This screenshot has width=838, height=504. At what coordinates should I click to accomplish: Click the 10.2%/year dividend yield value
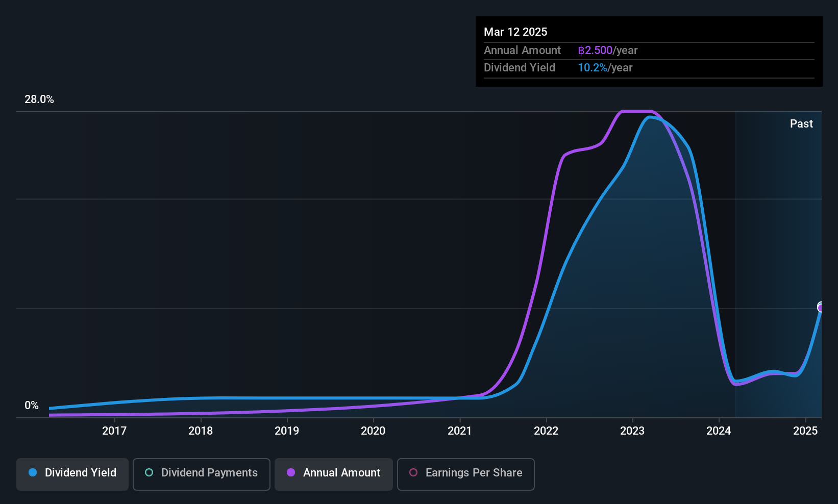tap(605, 68)
